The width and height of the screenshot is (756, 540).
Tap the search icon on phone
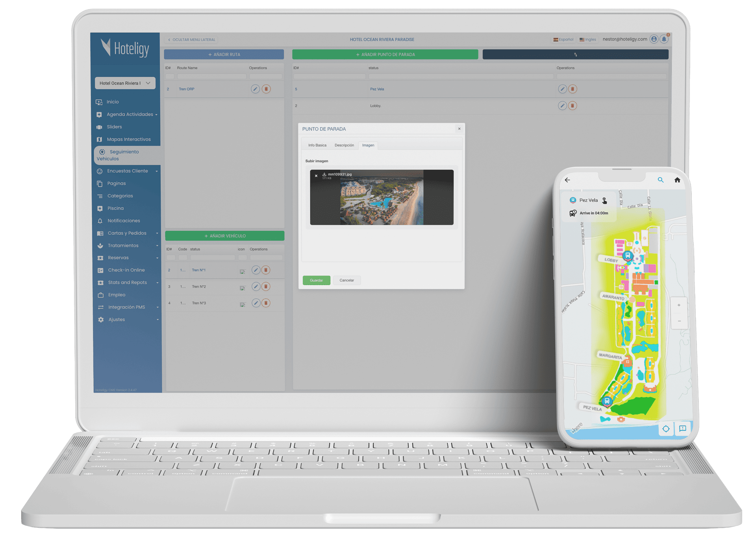pyautogui.click(x=661, y=180)
